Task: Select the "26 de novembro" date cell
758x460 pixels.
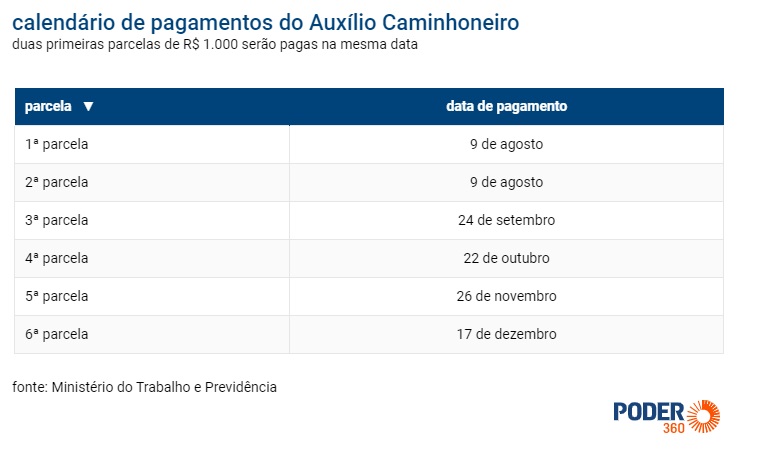Action: pyautogui.click(x=506, y=296)
